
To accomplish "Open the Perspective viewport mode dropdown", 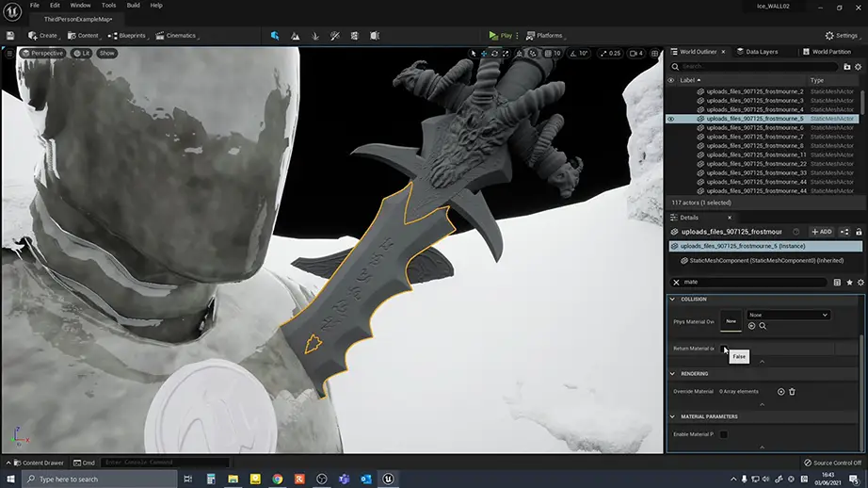I will tap(42, 53).
